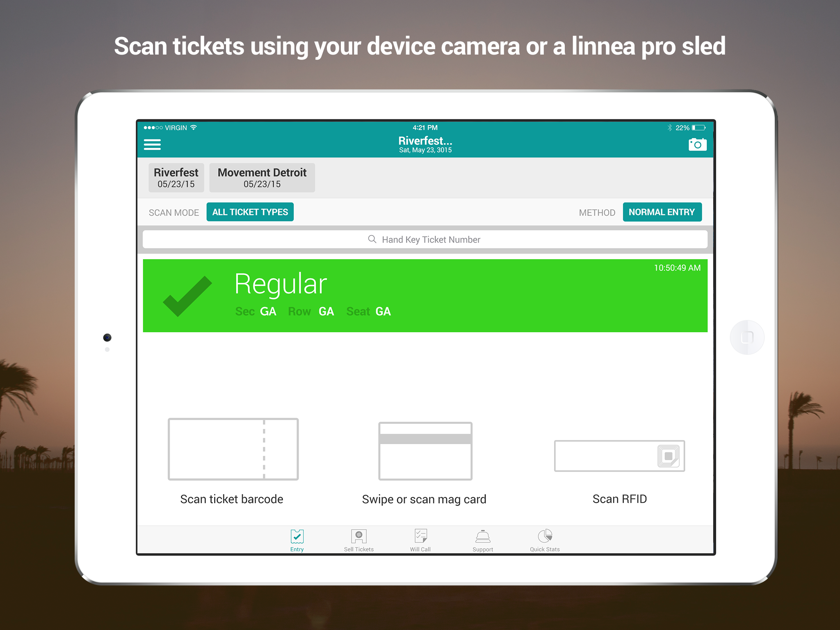
Task: Tap the ticket barcode illustration
Action: coord(233,449)
